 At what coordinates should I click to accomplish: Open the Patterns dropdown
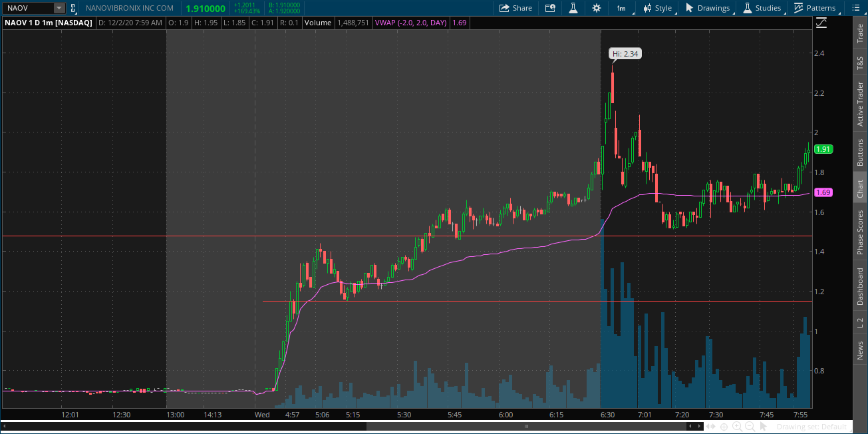pos(815,8)
